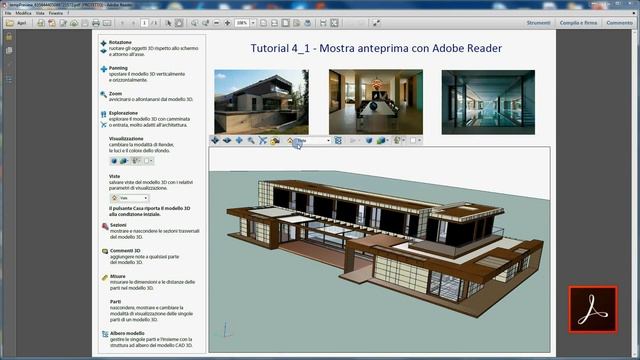The width and height of the screenshot is (640, 360).
Task: Click the 'Albero modello' heading text
Action: (x=127, y=333)
